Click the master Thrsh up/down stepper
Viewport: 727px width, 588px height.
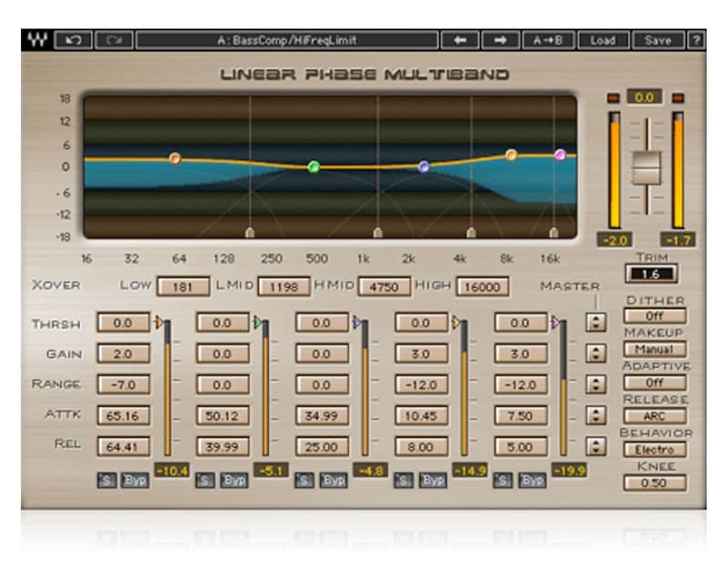[x=596, y=322]
